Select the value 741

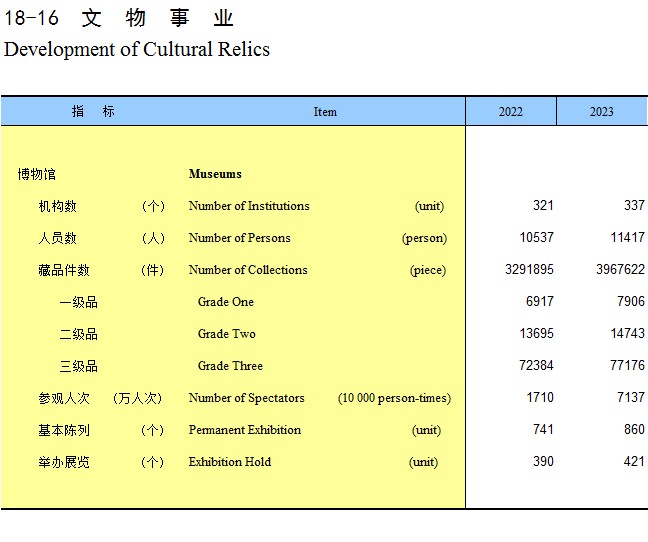click(543, 429)
